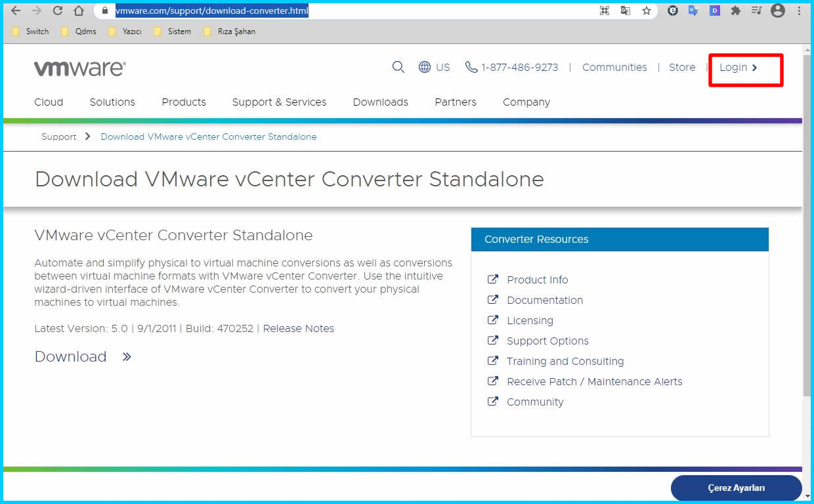Click the globe icon for region selection
814x504 pixels.
tap(425, 67)
